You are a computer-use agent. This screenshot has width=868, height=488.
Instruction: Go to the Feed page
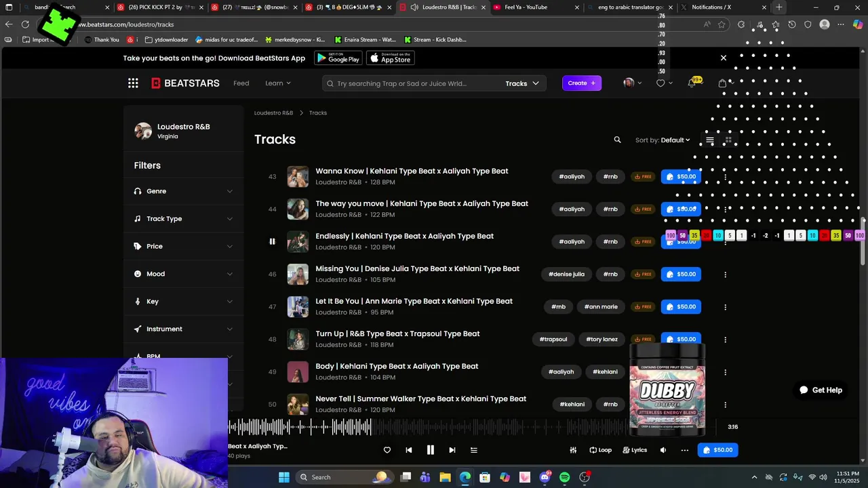[241, 83]
